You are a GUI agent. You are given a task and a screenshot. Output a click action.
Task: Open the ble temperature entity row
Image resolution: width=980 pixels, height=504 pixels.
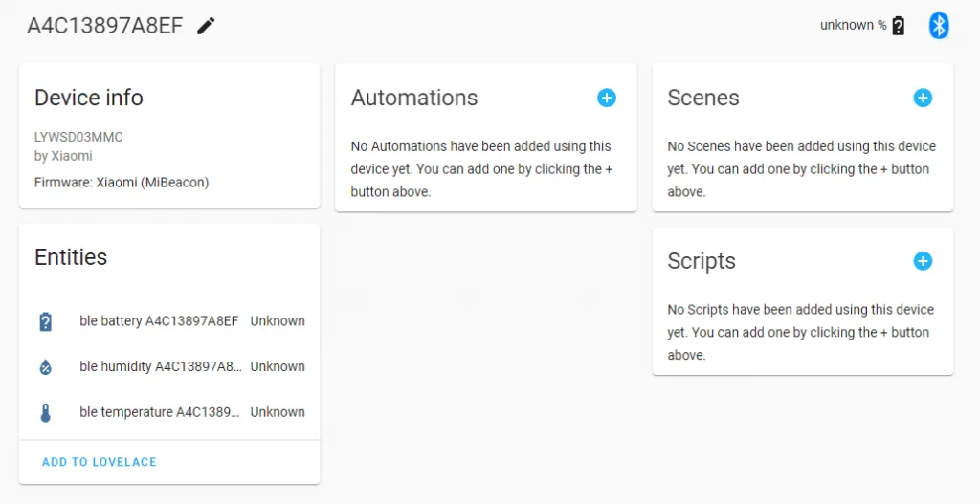pos(169,412)
